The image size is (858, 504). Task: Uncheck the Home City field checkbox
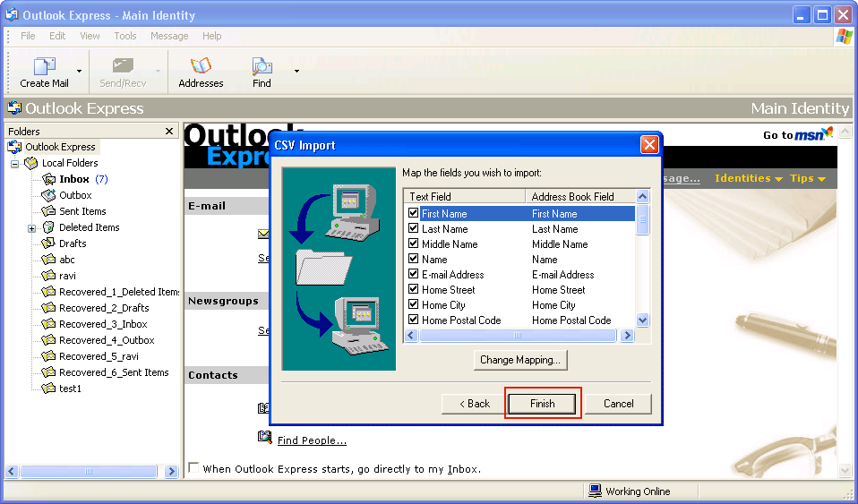pyautogui.click(x=413, y=304)
